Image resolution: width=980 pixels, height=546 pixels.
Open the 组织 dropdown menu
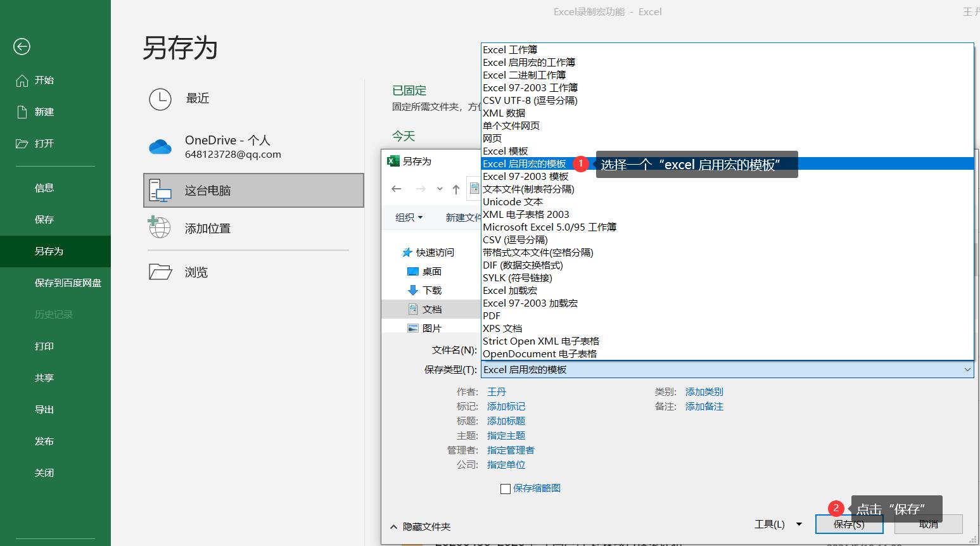[409, 217]
